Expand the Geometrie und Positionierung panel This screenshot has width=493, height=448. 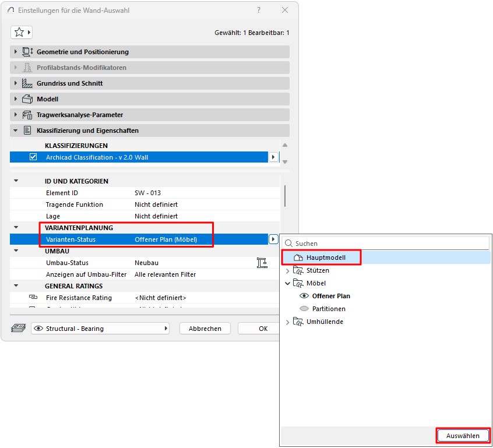point(15,52)
